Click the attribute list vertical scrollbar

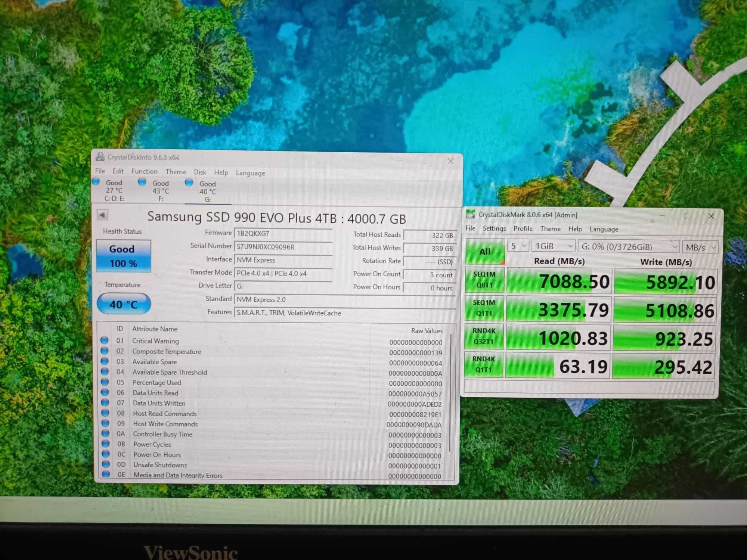[x=451, y=392]
